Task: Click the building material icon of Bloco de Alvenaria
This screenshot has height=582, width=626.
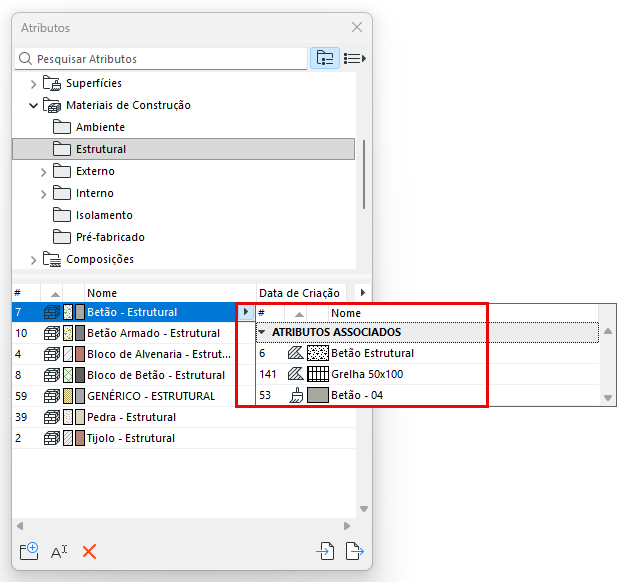Action: point(52,354)
